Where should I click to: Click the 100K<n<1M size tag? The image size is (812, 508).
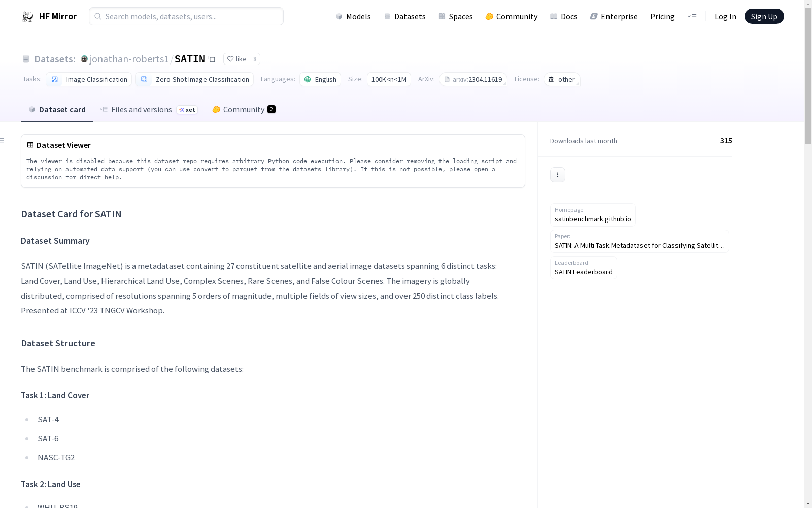coord(389,79)
